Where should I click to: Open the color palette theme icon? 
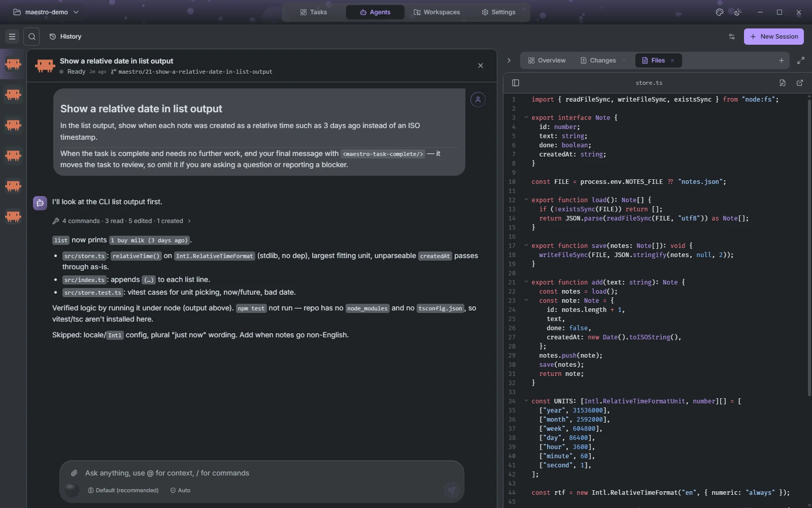point(719,12)
